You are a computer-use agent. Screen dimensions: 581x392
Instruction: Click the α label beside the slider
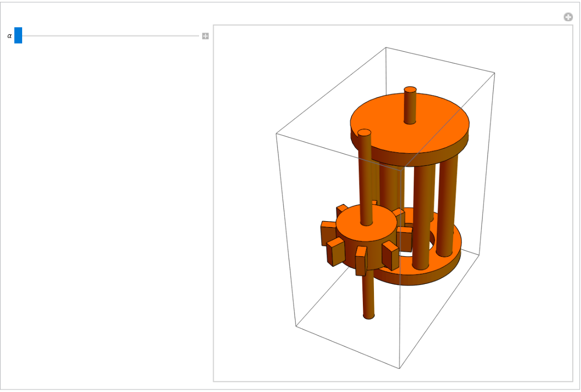(9, 36)
